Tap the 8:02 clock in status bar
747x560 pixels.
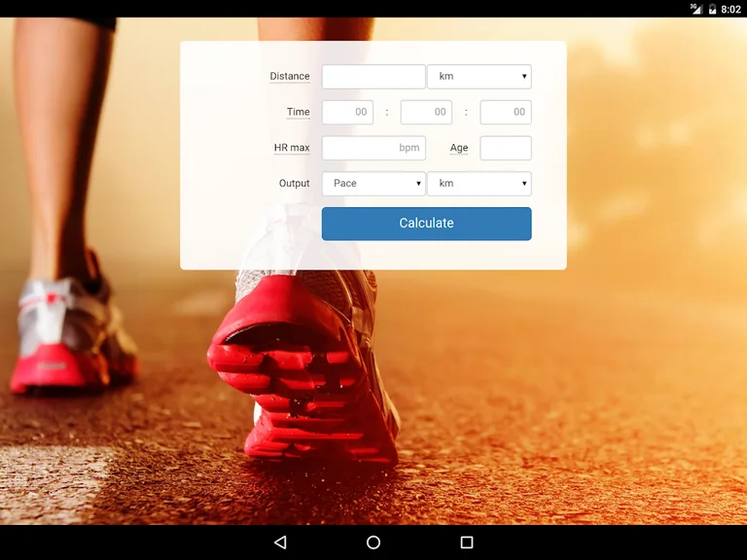(x=730, y=9)
